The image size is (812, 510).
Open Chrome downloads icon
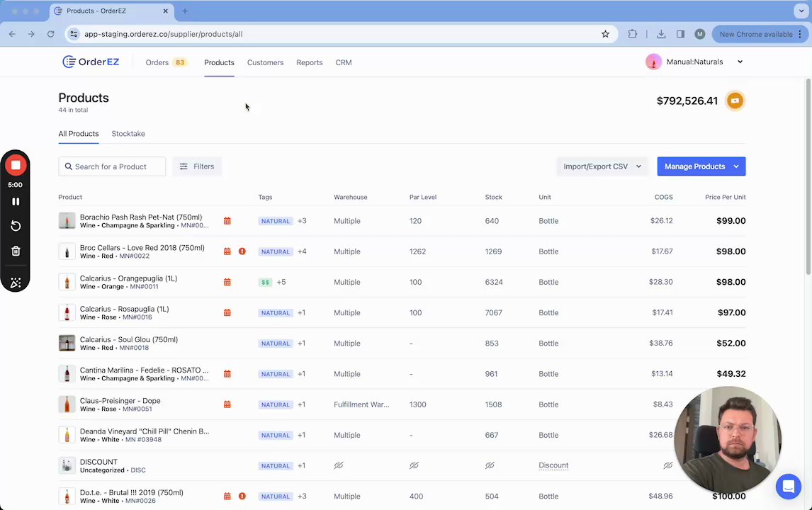pos(661,34)
